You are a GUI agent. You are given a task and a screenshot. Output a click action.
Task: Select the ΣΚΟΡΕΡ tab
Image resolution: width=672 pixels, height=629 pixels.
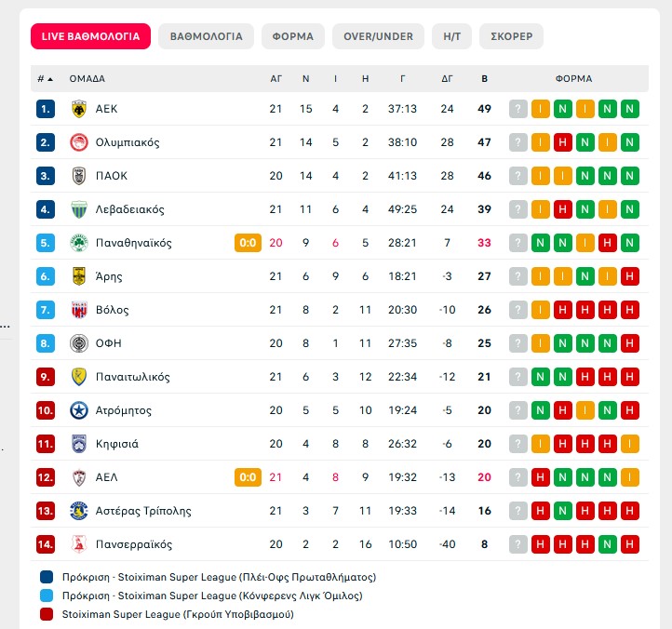click(511, 36)
